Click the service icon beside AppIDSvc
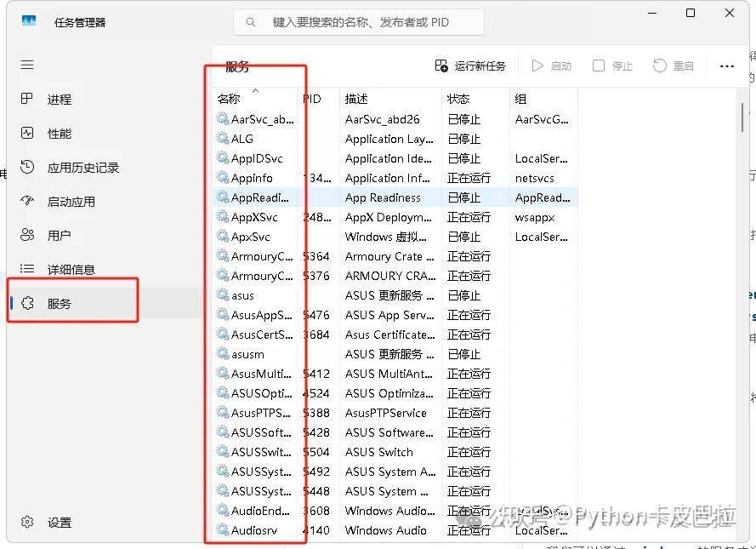The width and height of the screenshot is (756, 549). click(x=223, y=158)
